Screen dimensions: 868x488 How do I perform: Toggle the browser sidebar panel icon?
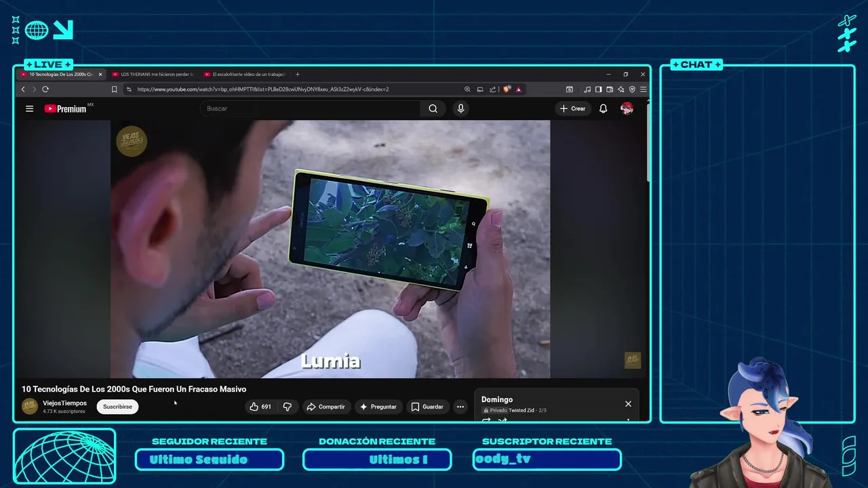coord(598,89)
